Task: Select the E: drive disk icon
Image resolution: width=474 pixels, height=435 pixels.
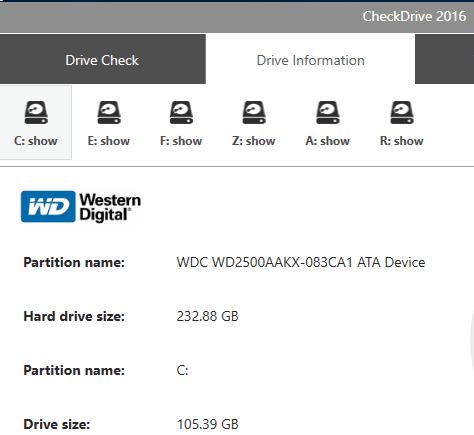Action: tap(109, 113)
